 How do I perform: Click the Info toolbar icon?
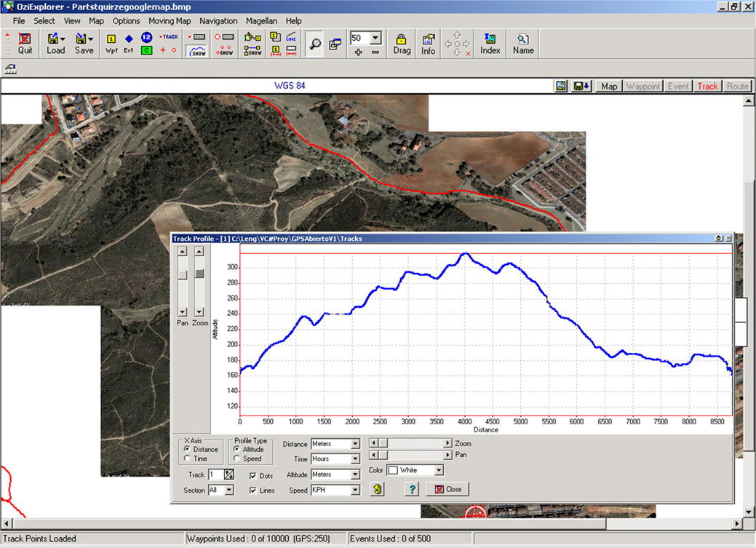coord(428,44)
